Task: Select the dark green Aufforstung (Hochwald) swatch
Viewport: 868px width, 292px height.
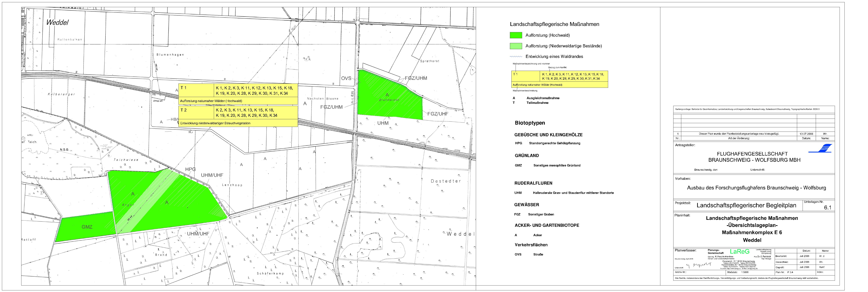Action: [x=516, y=35]
